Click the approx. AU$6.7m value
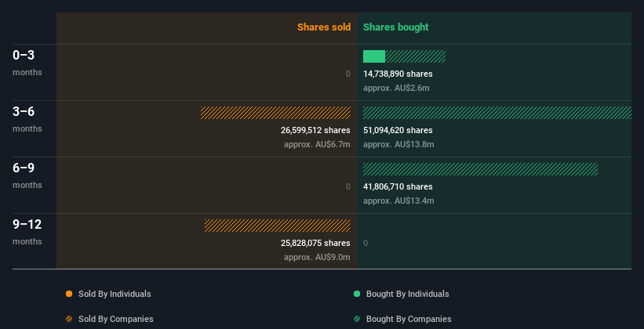The height and width of the screenshot is (329, 644). [x=317, y=145]
